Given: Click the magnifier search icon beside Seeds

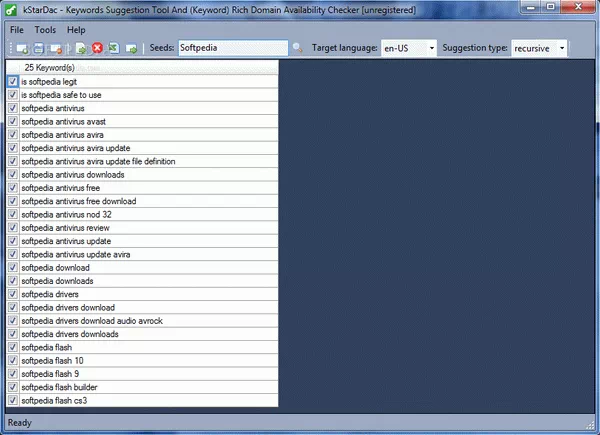Looking at the screenshot, I should 297,48.
